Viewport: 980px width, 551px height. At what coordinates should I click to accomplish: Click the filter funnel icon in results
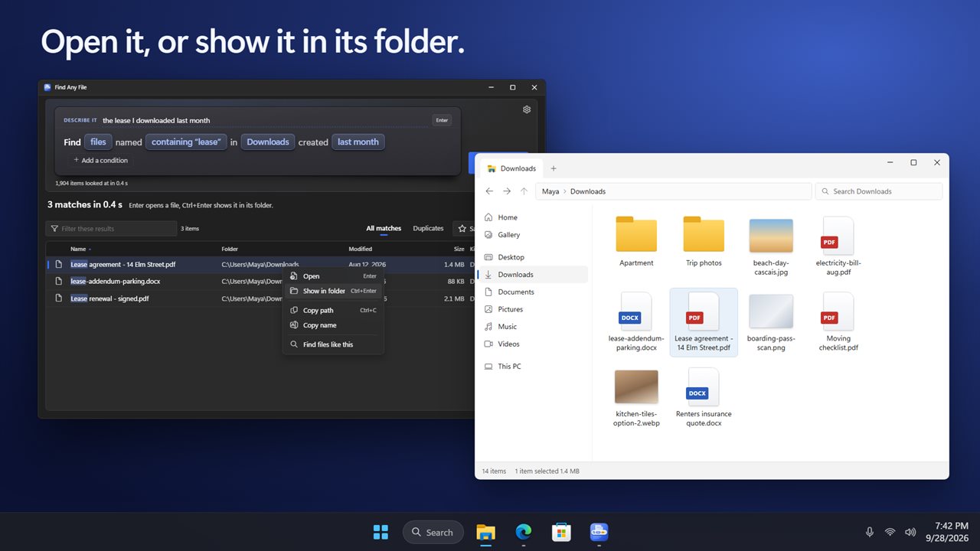(54, 229)
